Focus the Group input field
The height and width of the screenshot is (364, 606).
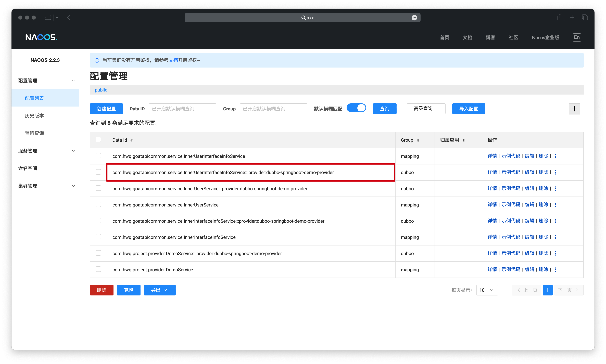pyautogui.click(x=273, y=109)
